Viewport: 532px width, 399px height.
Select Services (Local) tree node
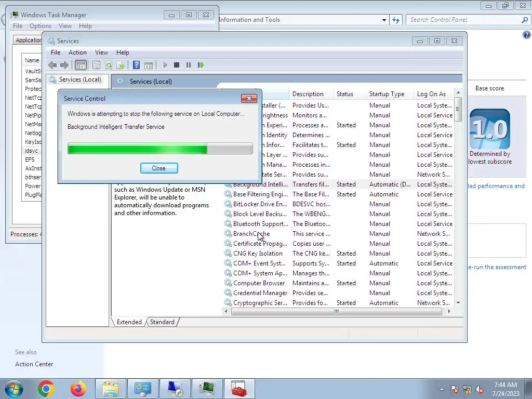[79, 79]
